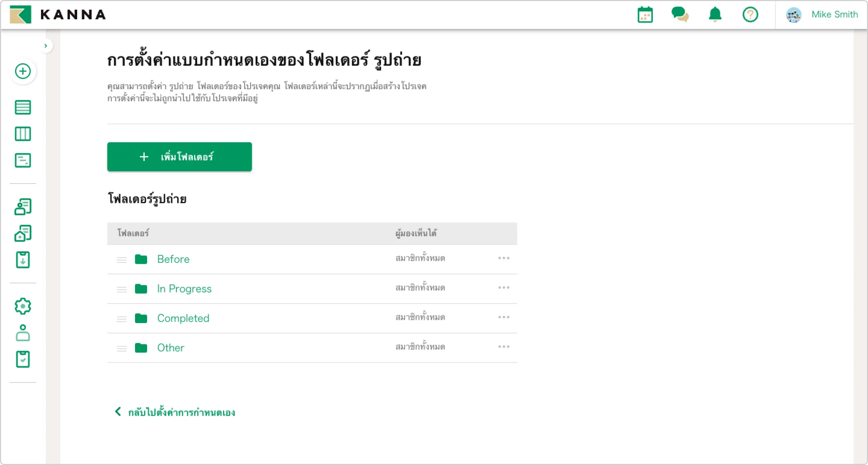Screen dimensions: 868x465
Task: Click the drag handle next to Other folder
Action: (122, 348)
